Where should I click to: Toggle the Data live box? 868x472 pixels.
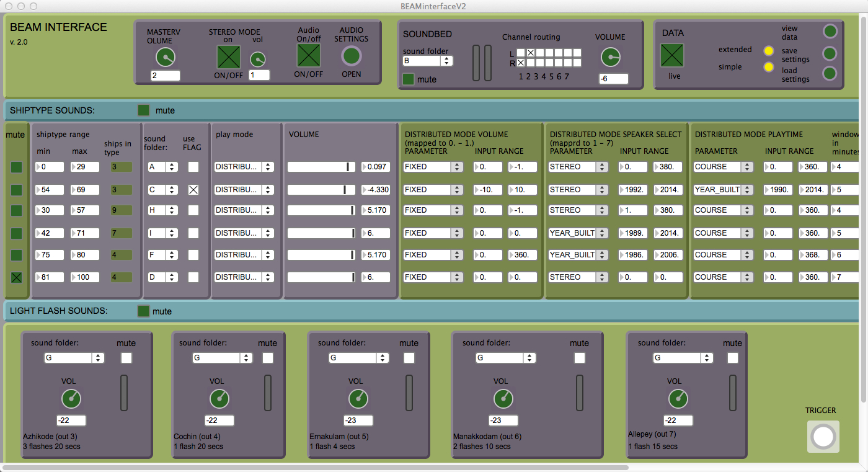pos(672,55)
